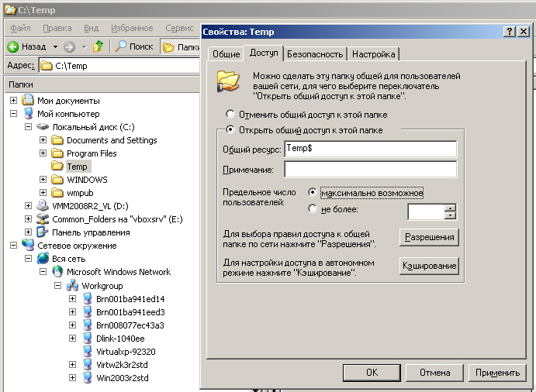Click the OK button
Image resolution: width=536 pixels, height=392 pixels.
(372, 373)
